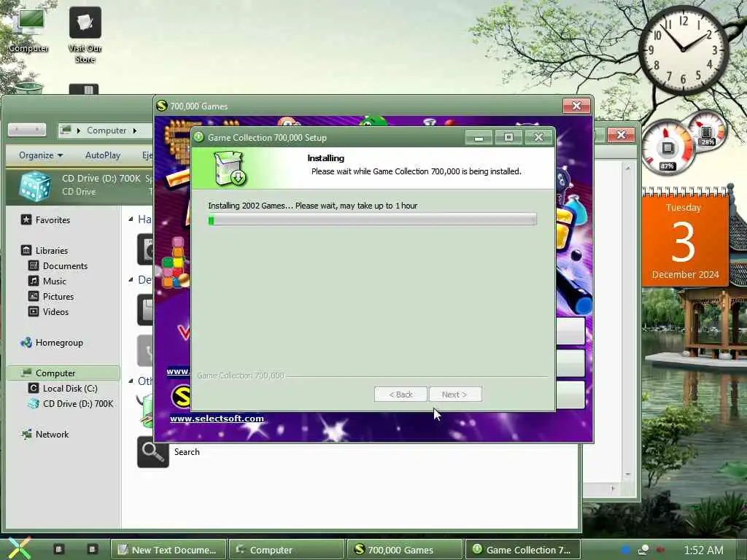Screen dimensions: 747x560
Task: Minimize the Game Collection Setup window
Action: pos(479,138)
